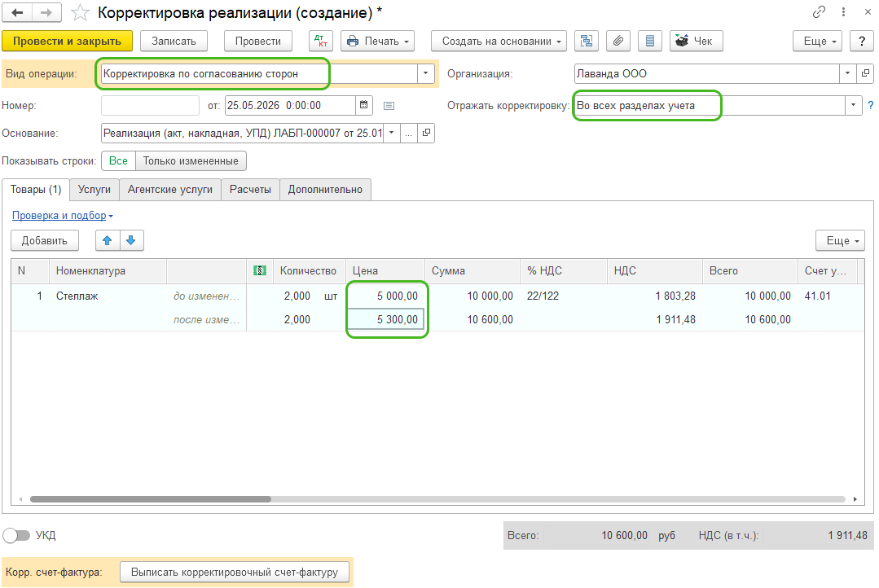Click Чек button

coord(697,41)
